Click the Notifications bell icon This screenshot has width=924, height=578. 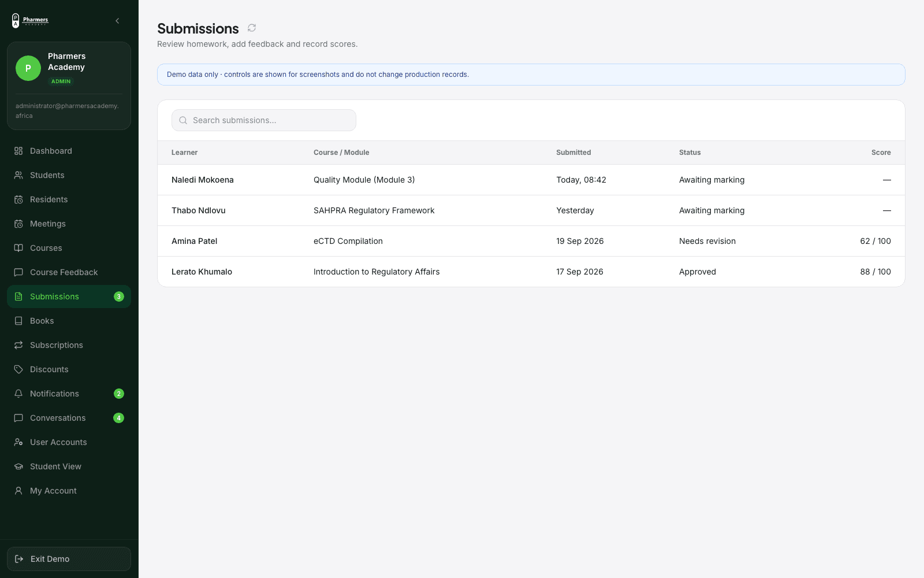18,394
